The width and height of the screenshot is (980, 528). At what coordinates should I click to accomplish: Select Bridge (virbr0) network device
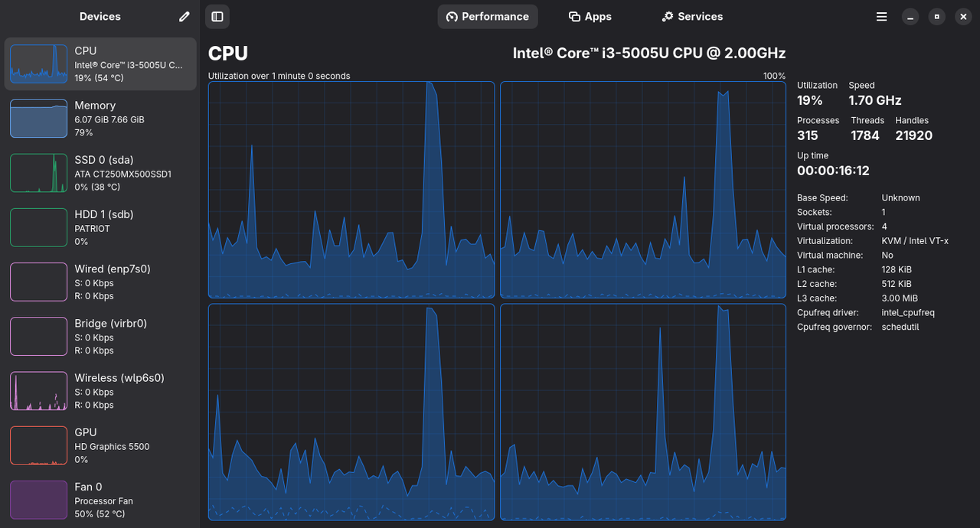click(100, 337)
